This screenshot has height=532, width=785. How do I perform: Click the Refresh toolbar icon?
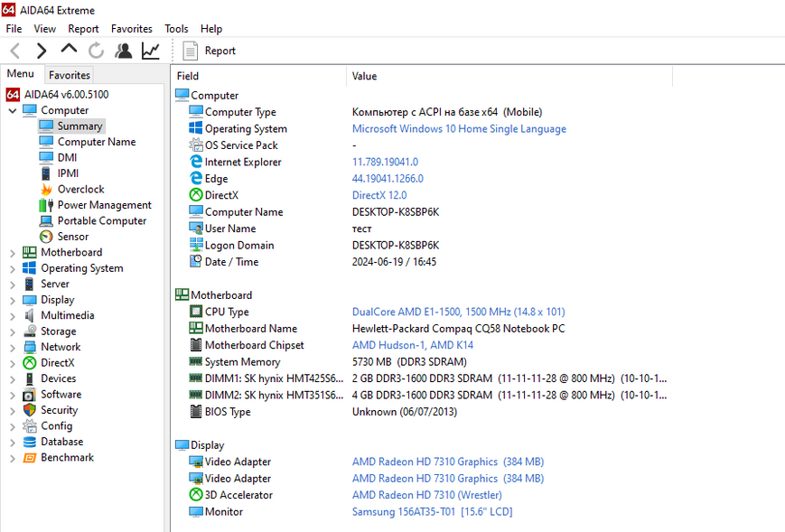point(96,51)
